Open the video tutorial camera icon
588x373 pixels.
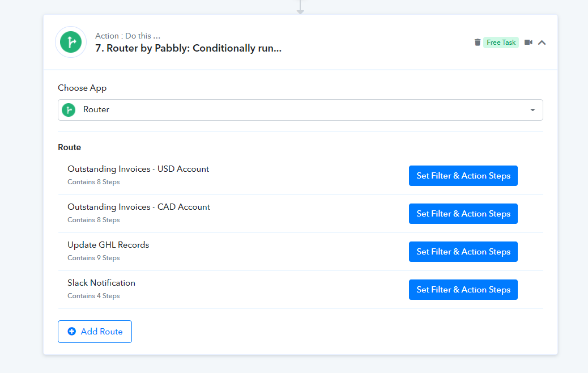click(x=529, y=43)
